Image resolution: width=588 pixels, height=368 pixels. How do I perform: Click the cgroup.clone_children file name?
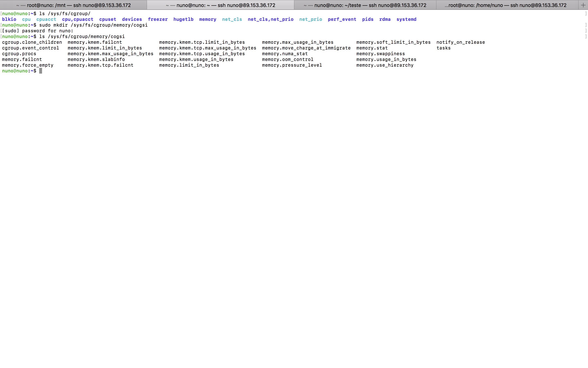[x=32, y=42]
